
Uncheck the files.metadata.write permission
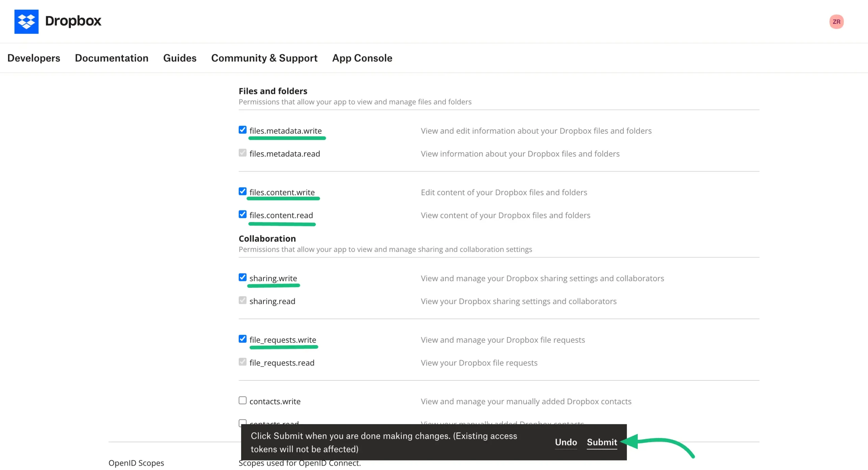pos(242,130)
